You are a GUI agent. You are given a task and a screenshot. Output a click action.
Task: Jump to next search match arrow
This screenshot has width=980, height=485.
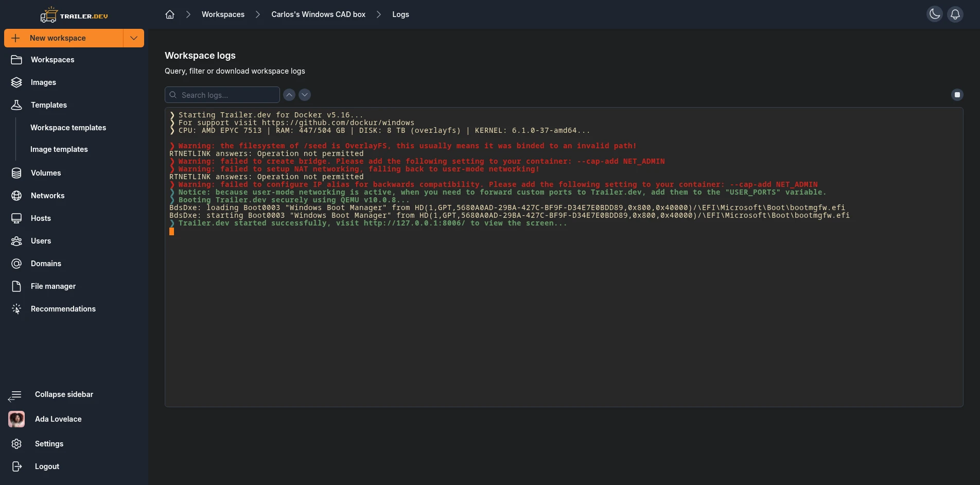(x=305, y=95)
